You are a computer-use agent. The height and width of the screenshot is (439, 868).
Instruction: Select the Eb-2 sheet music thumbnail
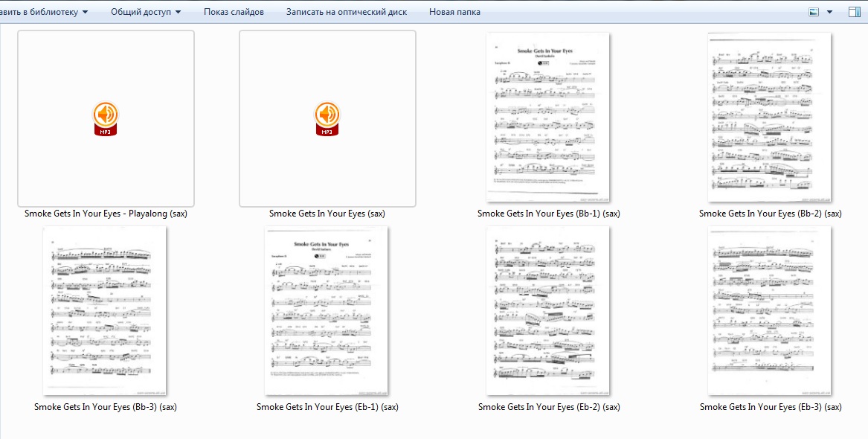point(548,310)
